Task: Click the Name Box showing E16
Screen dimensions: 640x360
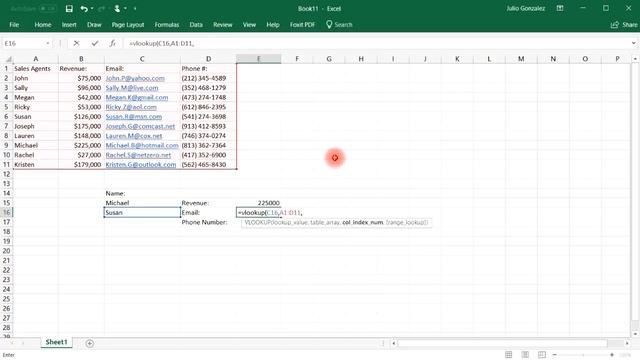Action: tap(24, 43)
